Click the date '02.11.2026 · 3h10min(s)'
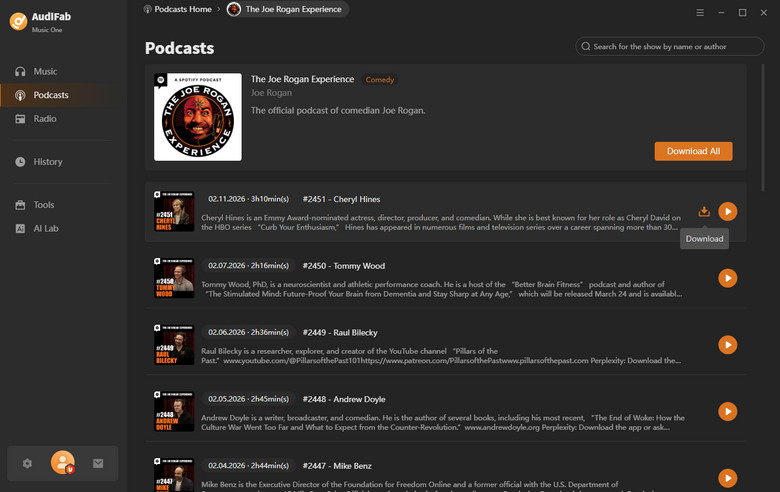The width and height of the screenshot is (780, 492). click(x=248, y=198)
